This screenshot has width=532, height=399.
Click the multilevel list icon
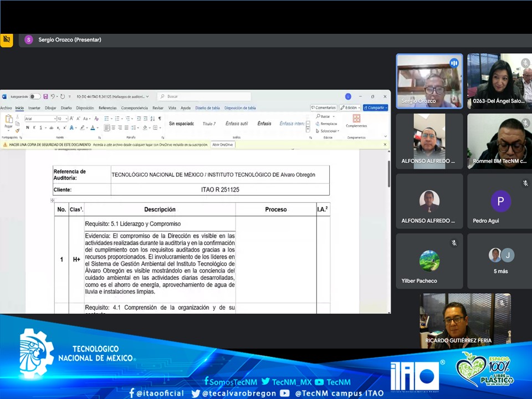(x=127, y=119)
